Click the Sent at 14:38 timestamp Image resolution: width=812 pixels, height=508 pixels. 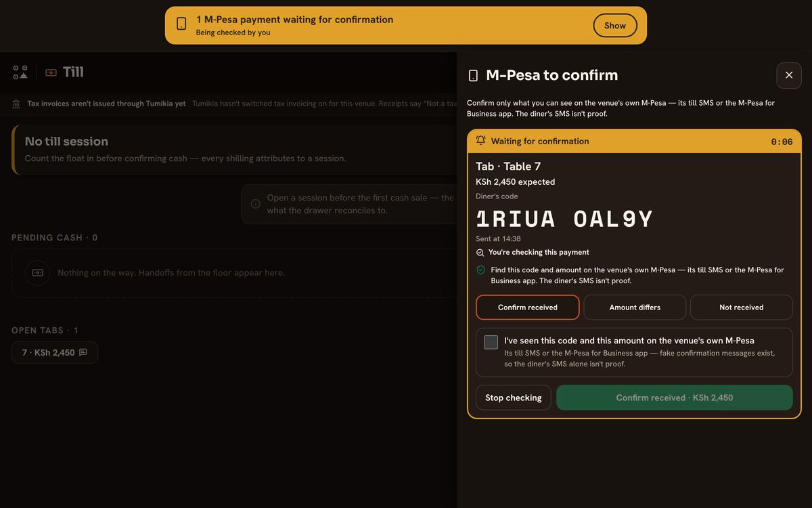coord(498,239)
